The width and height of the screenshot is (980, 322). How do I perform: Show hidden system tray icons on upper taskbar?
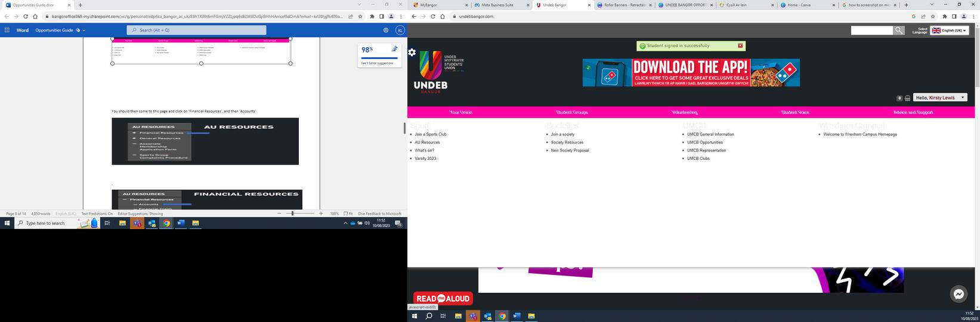pyautogui.click(x=345, y=223)
